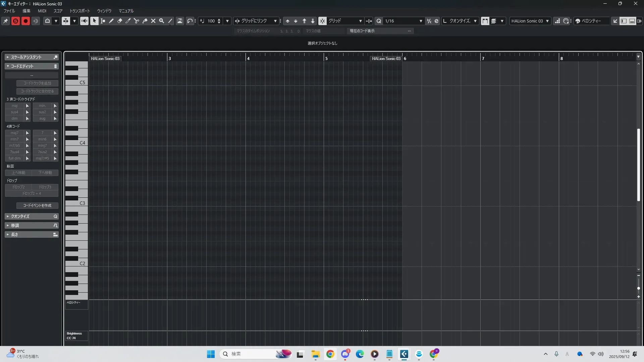The height and width of the screenshot is (362, 644).
Task: Select the Split scissors tool
Action: pos(136,21)
